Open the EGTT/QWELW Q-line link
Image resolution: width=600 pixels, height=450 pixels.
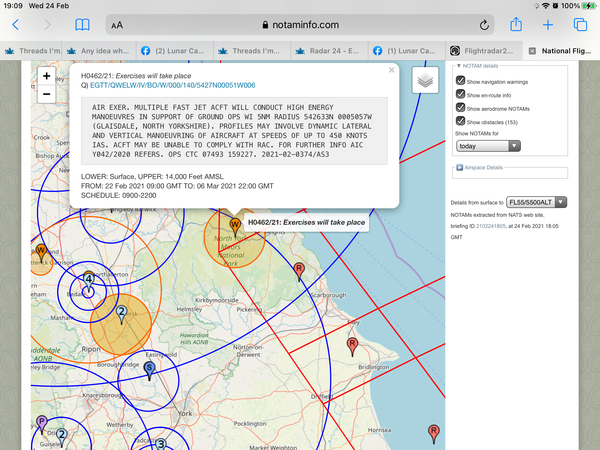[x=173, y=85]
